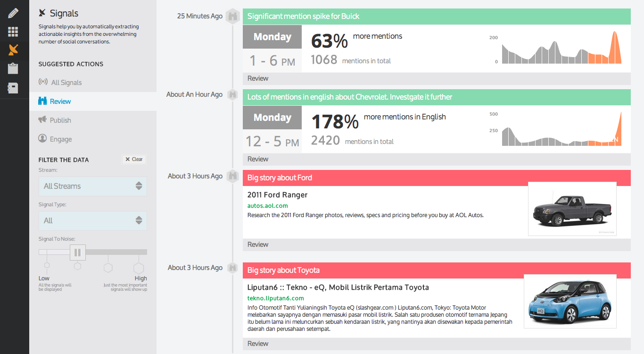
Task: Click the timeline icon beside the Ford story
Action: coord(232,177)
